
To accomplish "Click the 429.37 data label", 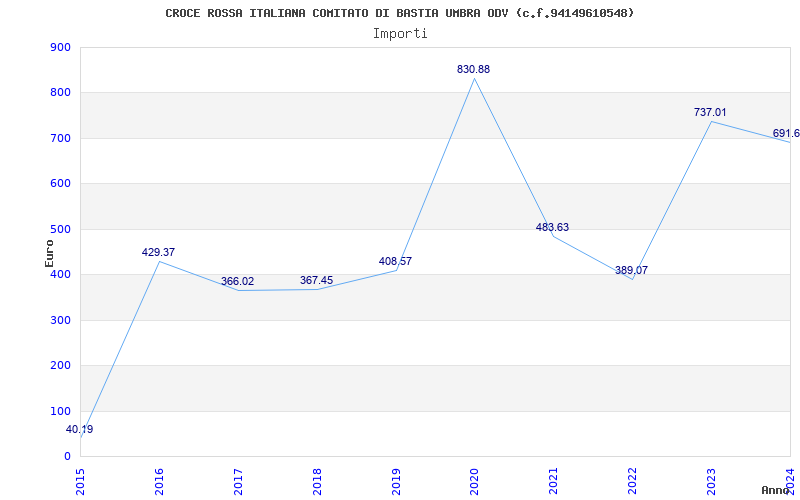I will click(x=158, y=253).
